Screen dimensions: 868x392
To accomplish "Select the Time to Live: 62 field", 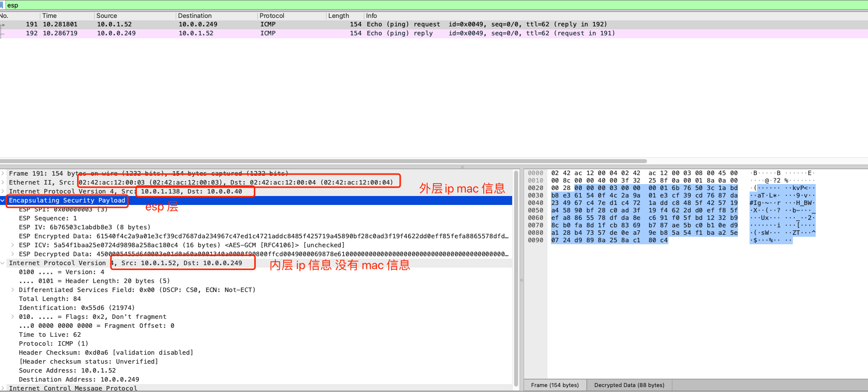I will pyautogui.click(x=50, y=335).
